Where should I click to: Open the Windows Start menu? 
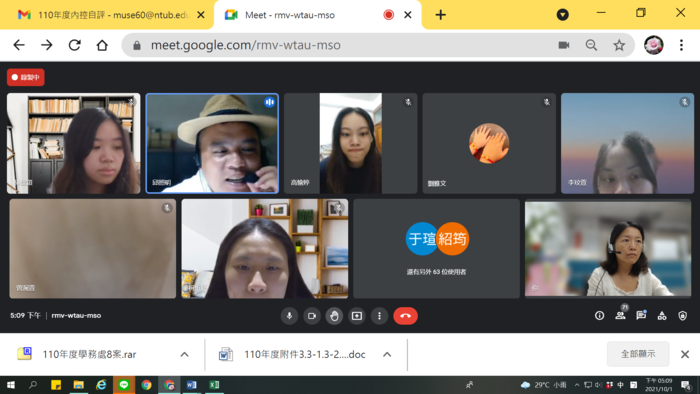(x=11, y=385)
